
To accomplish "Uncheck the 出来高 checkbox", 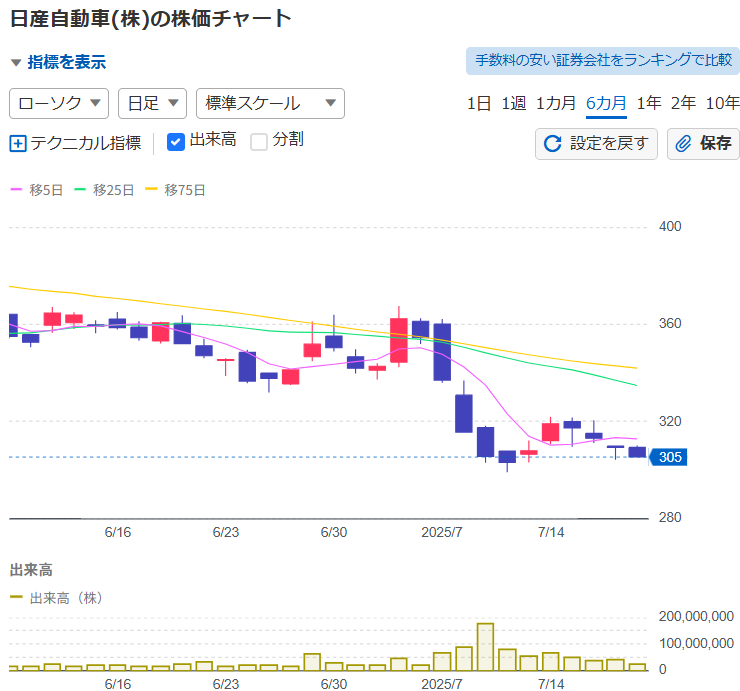I will (176, 142).
